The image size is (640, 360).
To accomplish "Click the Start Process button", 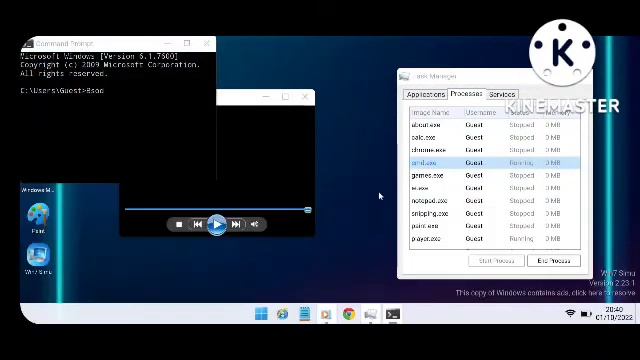I will 496,260.
